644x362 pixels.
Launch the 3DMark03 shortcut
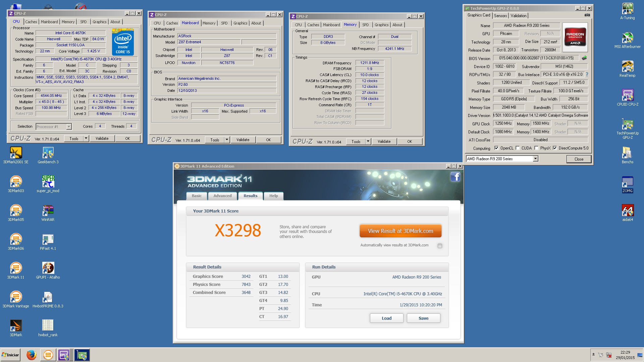click(x=16, y=184)
